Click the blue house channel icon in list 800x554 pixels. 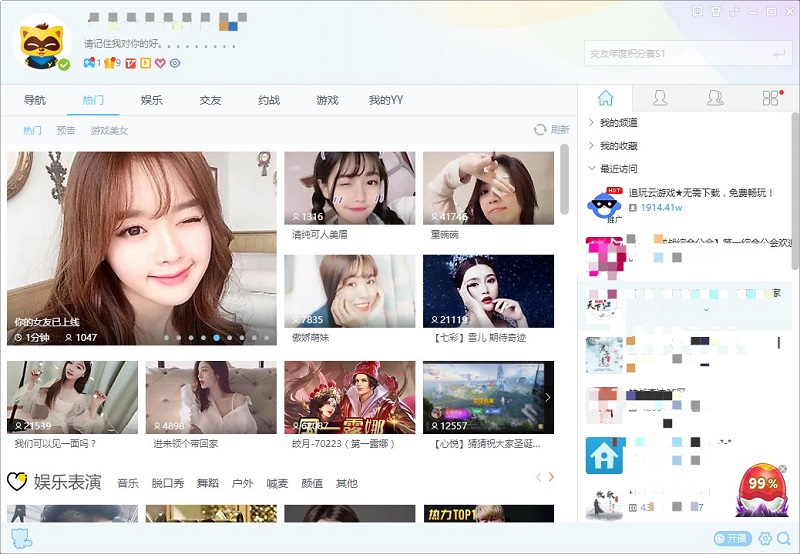click(604, 454)
